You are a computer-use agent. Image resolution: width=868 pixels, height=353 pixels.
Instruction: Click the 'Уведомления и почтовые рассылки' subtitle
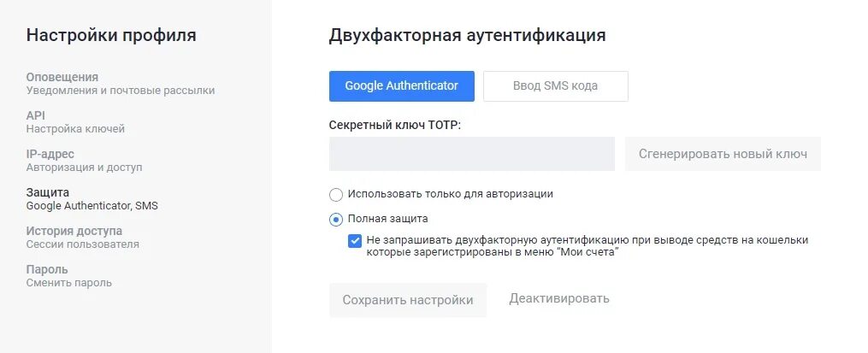tap(121, 91)
